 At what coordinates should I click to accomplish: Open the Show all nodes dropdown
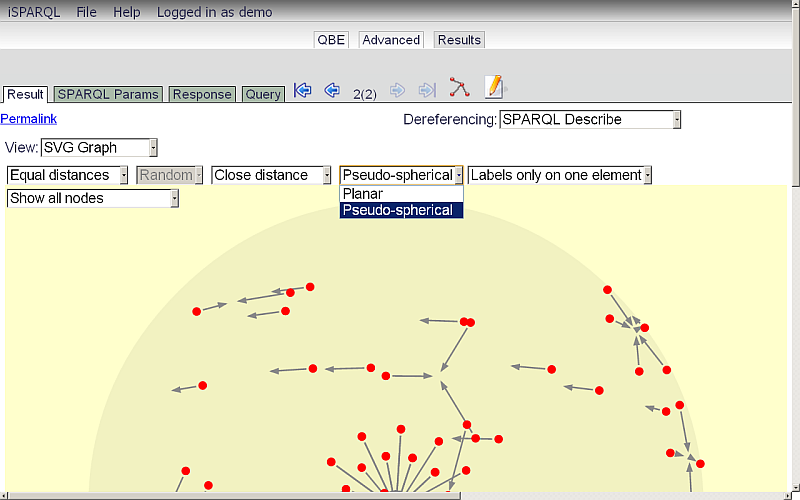coord(93,198)
